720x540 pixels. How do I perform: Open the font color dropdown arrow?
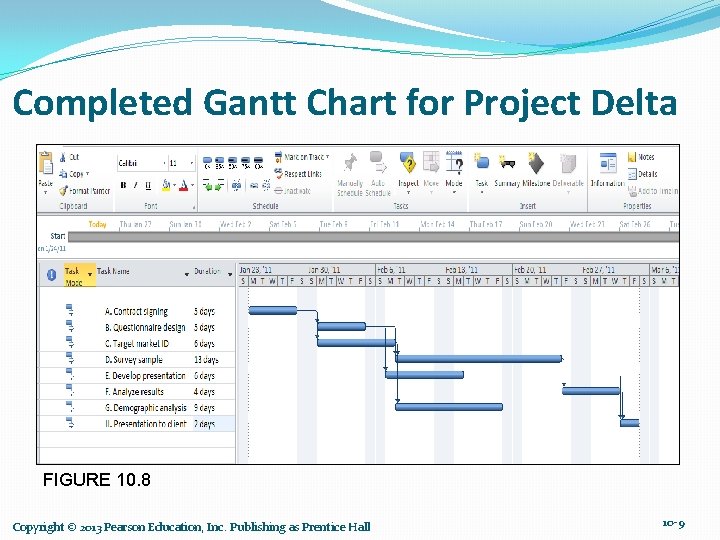[x=192, y=186]
